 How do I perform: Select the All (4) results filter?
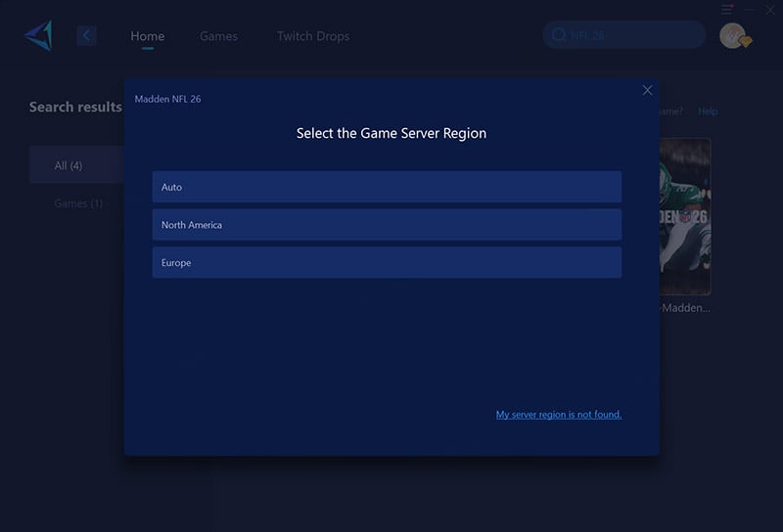coord(77,165)
